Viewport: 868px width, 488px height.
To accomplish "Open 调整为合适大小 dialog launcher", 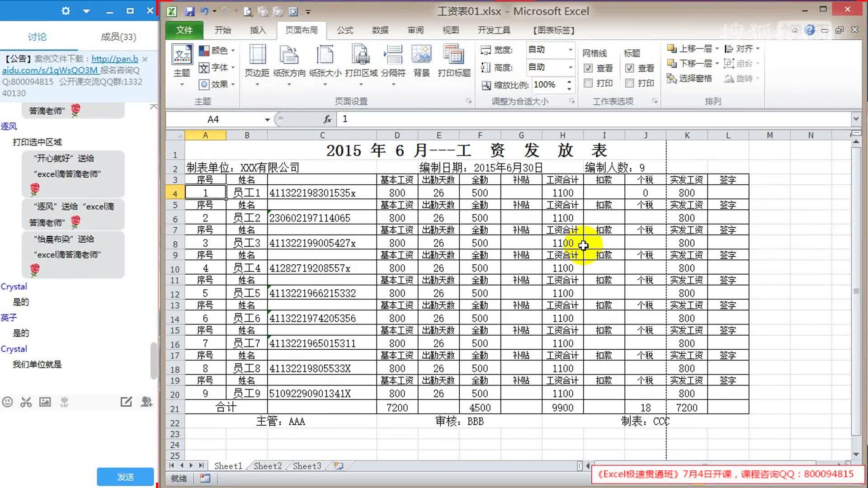I will [572, 101].
